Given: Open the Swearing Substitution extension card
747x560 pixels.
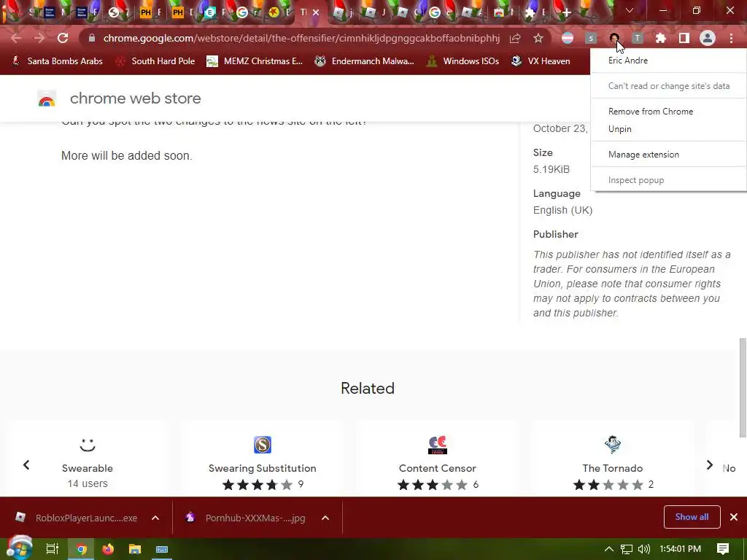Looking at the screenshot, I should [263, 459].
